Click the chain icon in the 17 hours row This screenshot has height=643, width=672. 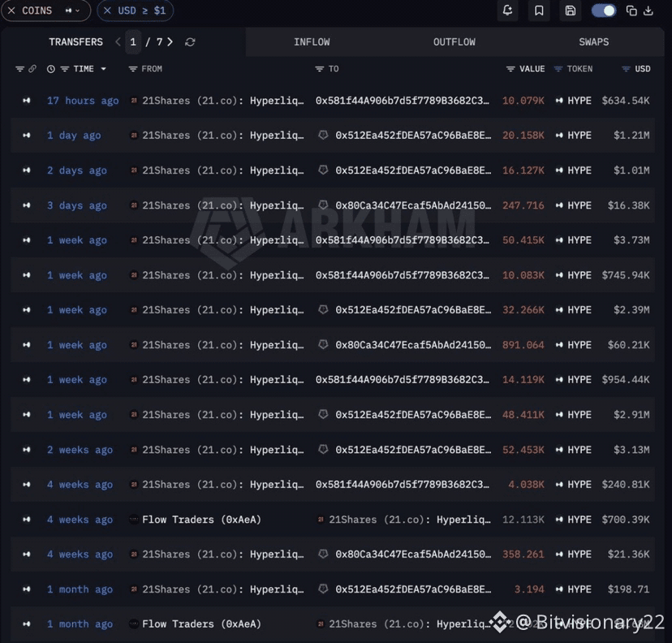[27, 101]
